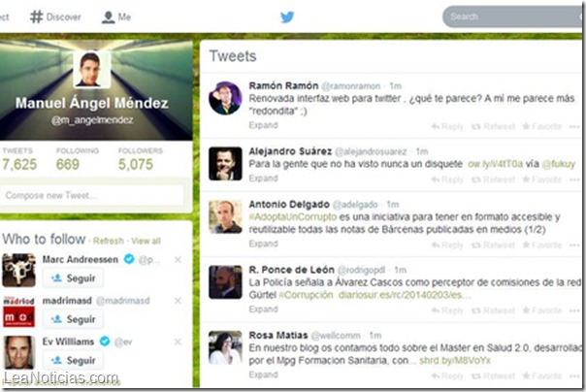The image size is (586, 392).
Task: Open Antonio Delgado's avatar
Action: pos(225,216)
